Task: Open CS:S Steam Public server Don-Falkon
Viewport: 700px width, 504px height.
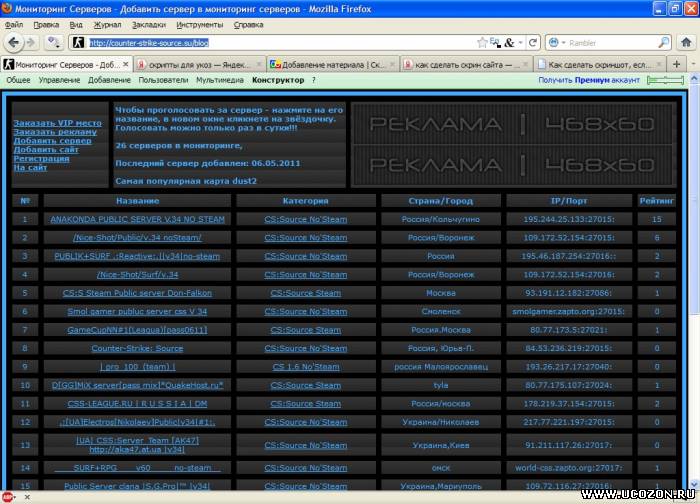Action: tap(138, 293)
